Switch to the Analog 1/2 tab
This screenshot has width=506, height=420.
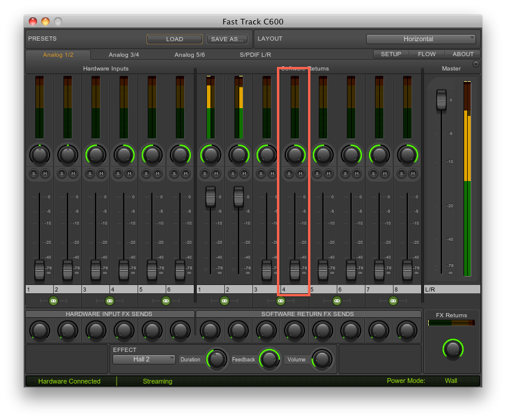click(x=58, y=55)
